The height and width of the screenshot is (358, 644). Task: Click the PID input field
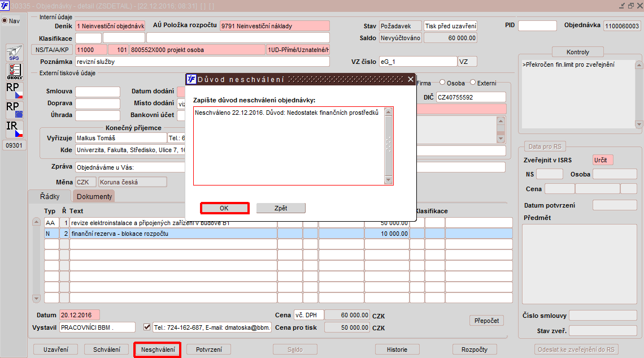pyautogui.click(x=537, y=26)
